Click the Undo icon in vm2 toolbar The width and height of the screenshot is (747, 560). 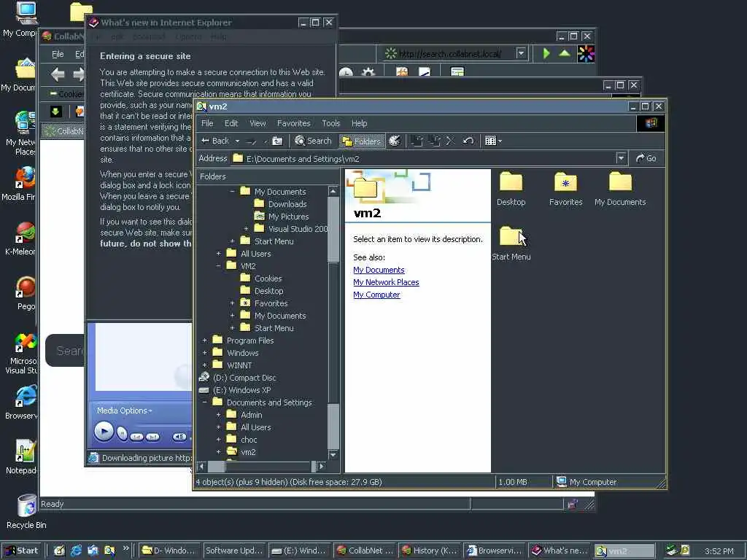(468, 141)
